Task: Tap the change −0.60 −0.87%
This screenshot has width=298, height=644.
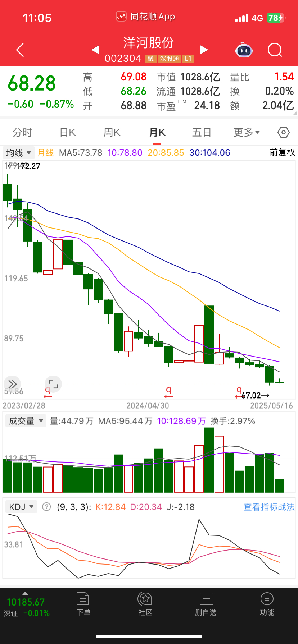Action: click(41, 104)
